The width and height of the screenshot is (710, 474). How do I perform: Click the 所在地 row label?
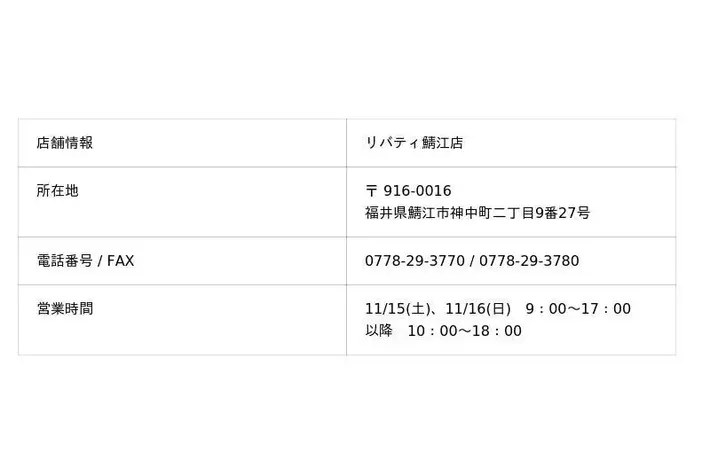57,190
